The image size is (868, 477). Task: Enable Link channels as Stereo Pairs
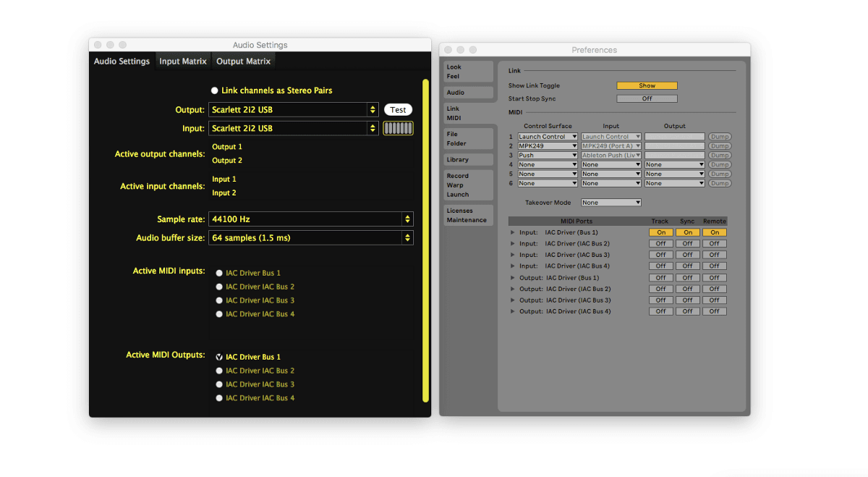click(x=214, y=90)
